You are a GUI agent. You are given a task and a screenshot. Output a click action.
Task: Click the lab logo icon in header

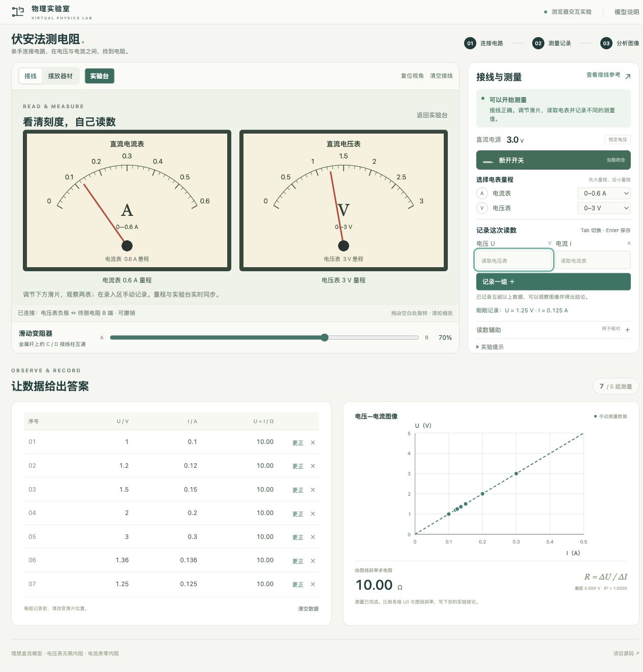(x=18, y=11)
